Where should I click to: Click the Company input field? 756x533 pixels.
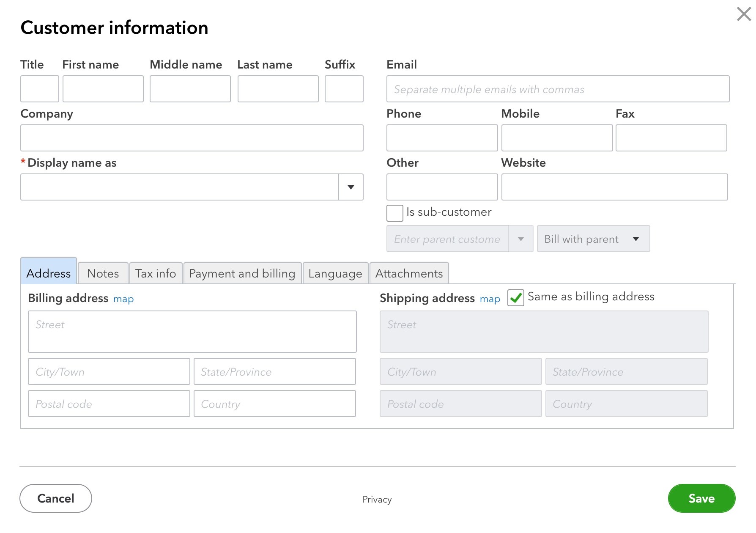click(x=192, y=138)
